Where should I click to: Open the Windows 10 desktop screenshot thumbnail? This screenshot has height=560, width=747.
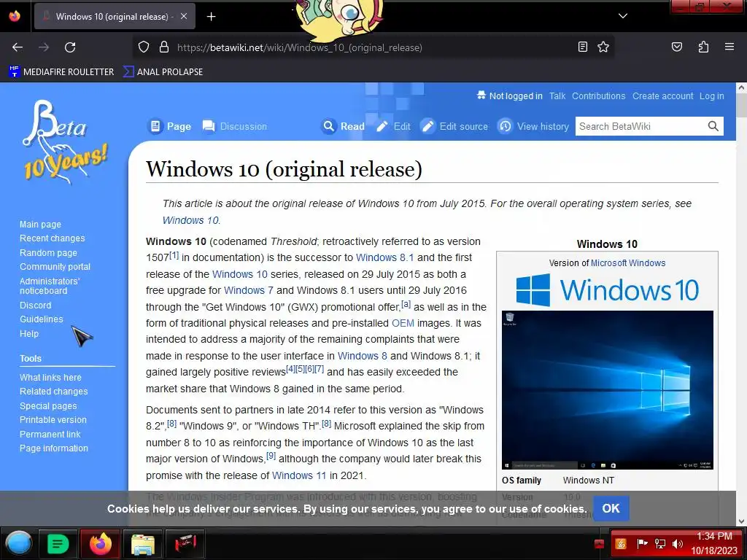(x=608, y=390)
